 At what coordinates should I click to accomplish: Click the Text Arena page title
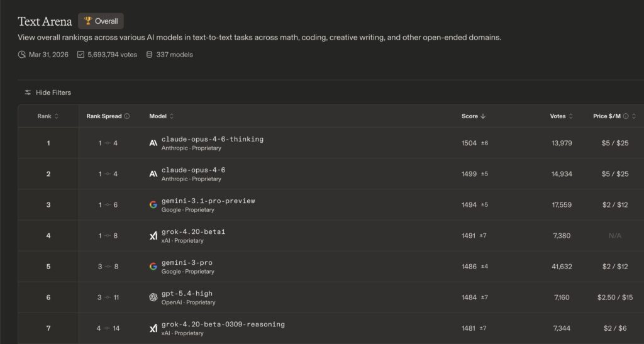[45, 22]
